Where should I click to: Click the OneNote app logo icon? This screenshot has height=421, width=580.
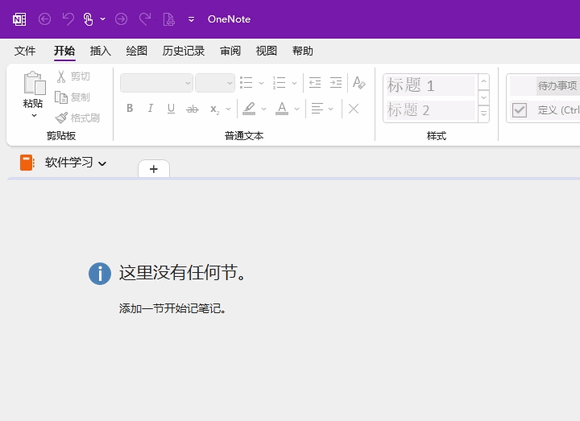point(19,19)
